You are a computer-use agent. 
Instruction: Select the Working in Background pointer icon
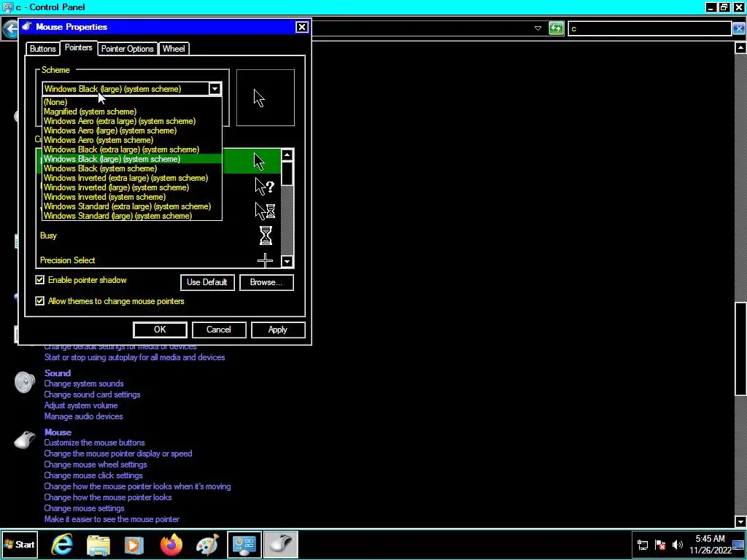coord(265,211)
